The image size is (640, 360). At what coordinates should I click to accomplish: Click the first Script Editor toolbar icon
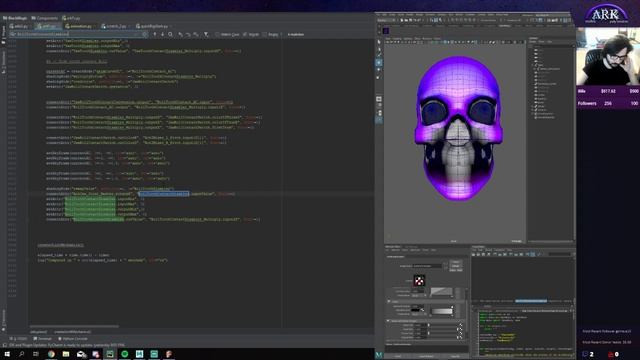tap(474, 254)
